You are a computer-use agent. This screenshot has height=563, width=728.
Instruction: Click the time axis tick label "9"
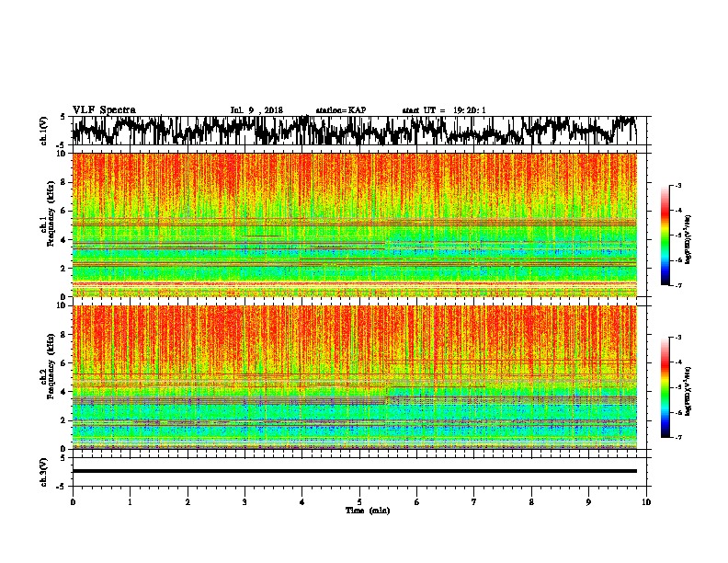click(588, 502)
